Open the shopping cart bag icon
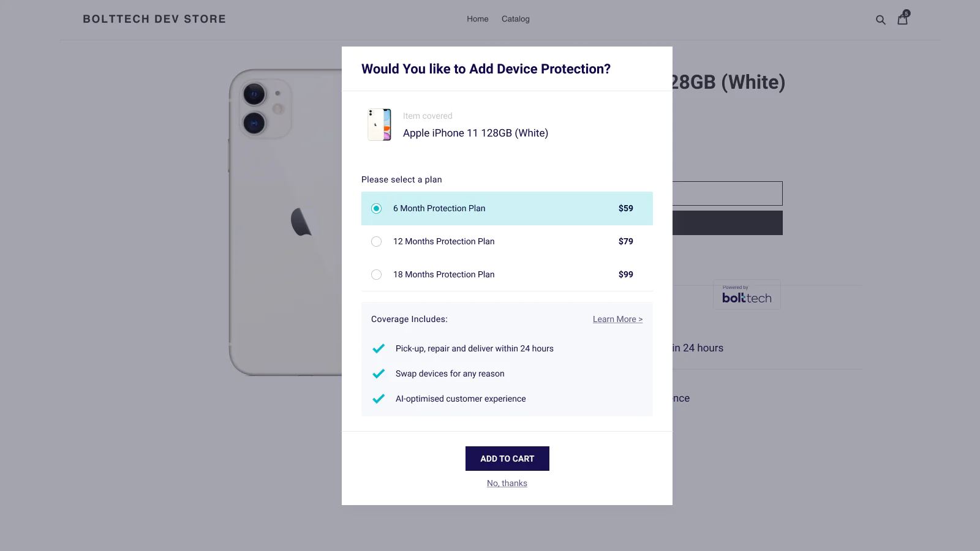 pyautogui.click(x=902, y=20)
